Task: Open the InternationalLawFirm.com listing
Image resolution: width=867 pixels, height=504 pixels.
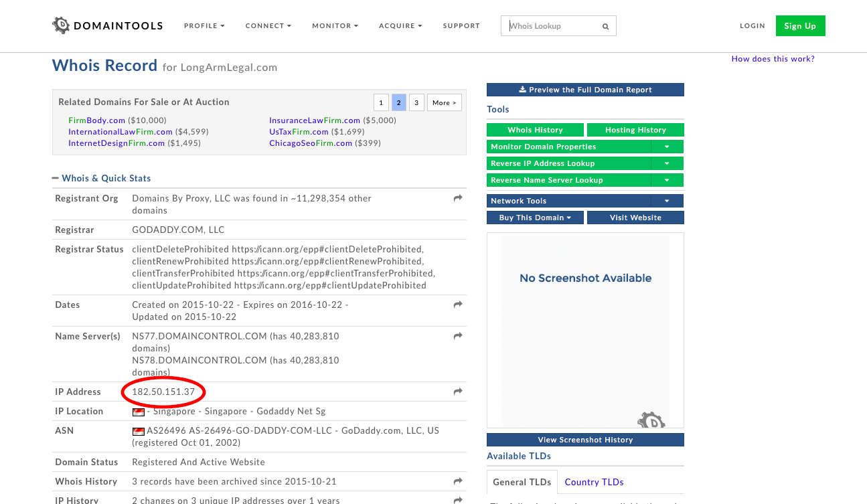Action: (121, 132)
